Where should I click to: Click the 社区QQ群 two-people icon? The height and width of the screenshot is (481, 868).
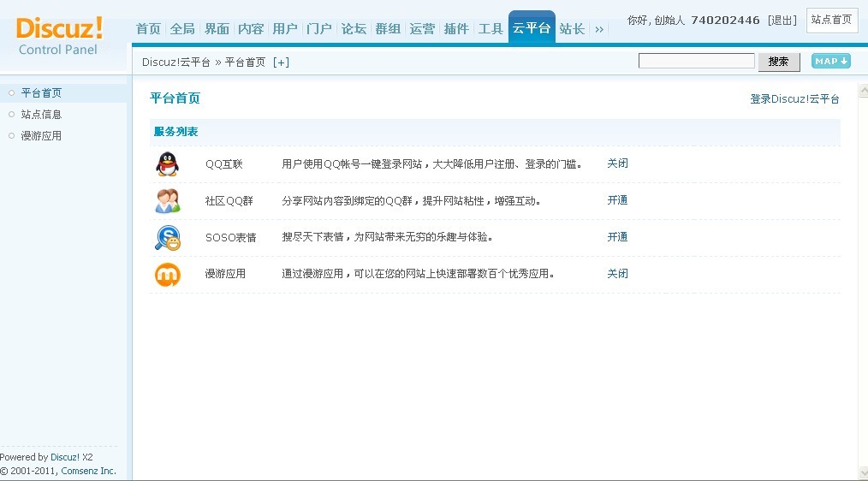click(168, 201)
